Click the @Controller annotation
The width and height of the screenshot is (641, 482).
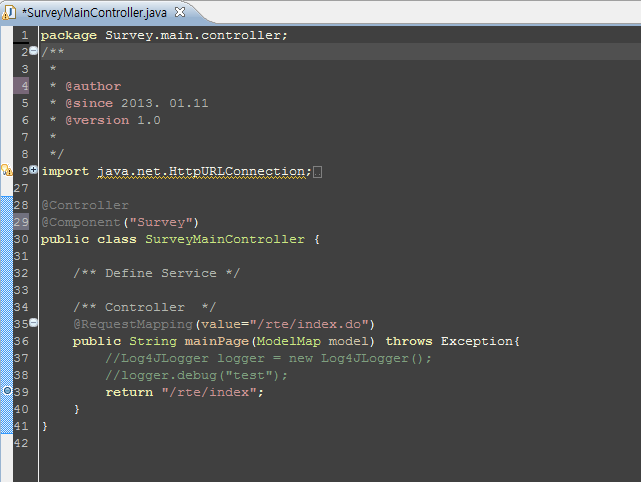(85, 205)
